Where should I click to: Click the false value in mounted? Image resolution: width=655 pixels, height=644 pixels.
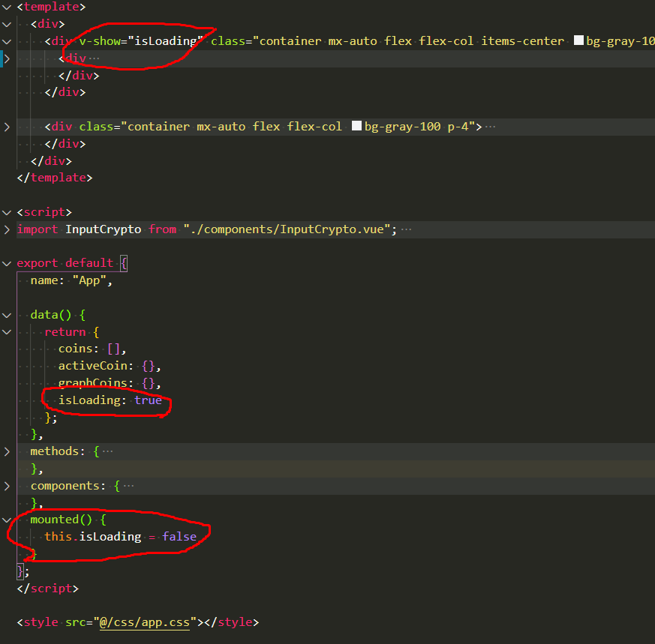[x=179, y=537]
